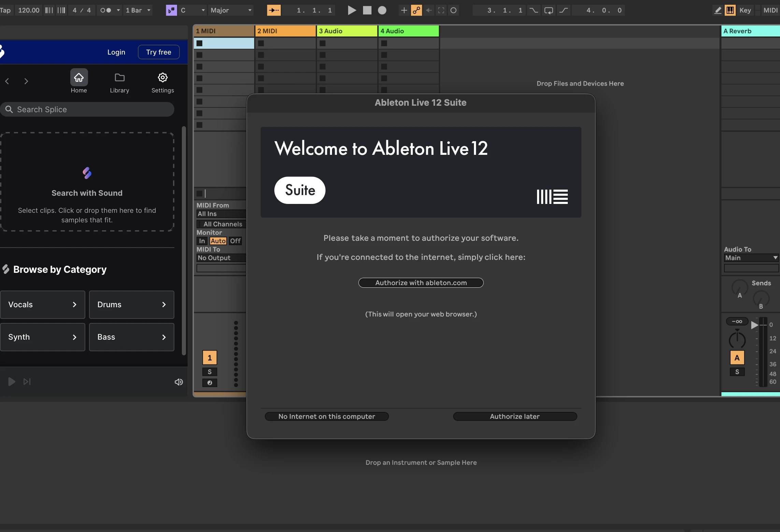Select the 4 Audio track header
This screenshot has width=780, height=532.
(409, 31)
